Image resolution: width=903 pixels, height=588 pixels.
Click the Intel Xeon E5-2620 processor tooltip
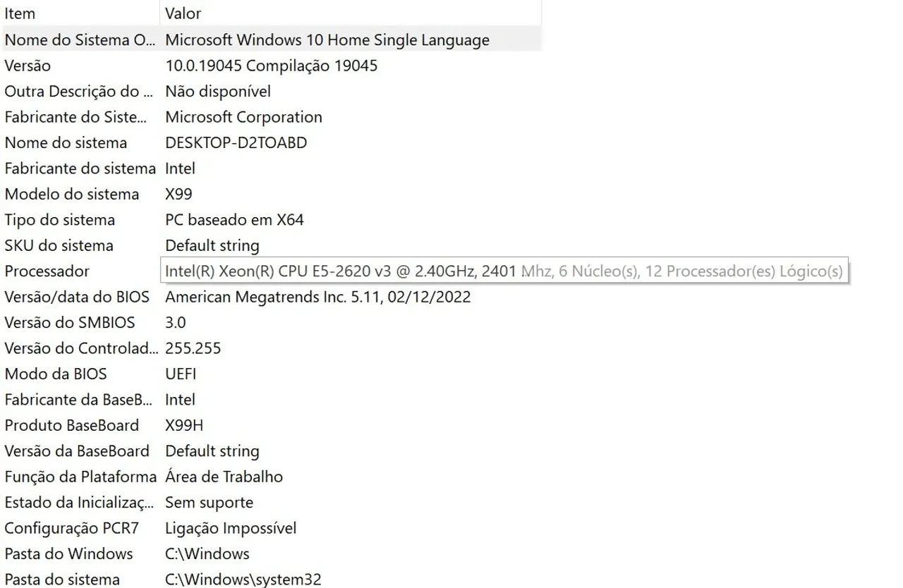coord(505,271)
